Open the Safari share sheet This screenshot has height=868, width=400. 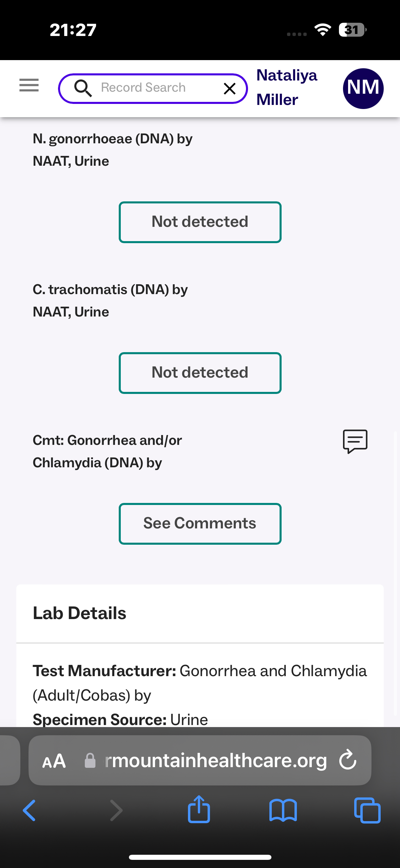click(x=199, y=810)
